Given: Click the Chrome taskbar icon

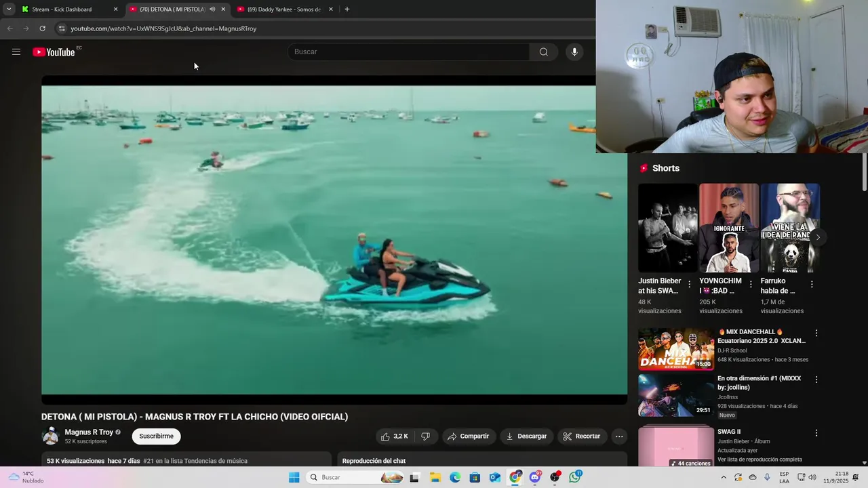Looking at the screenshot, I should point(515,477).
